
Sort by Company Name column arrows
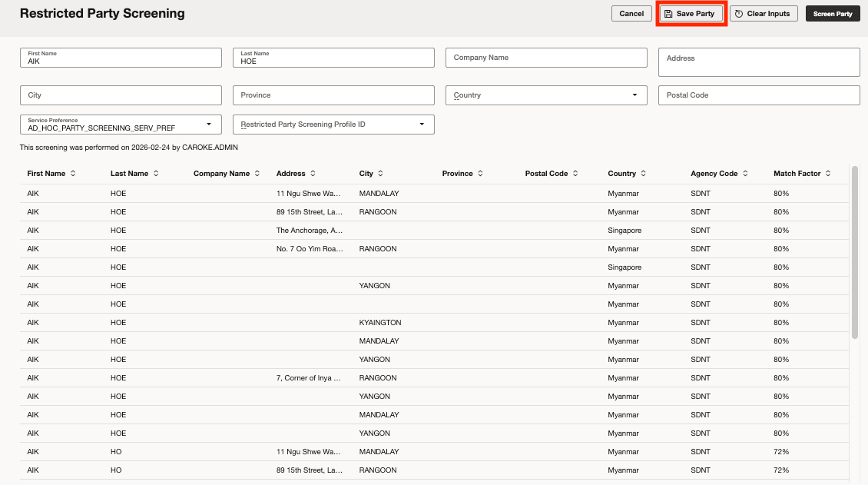coord(257,174)
